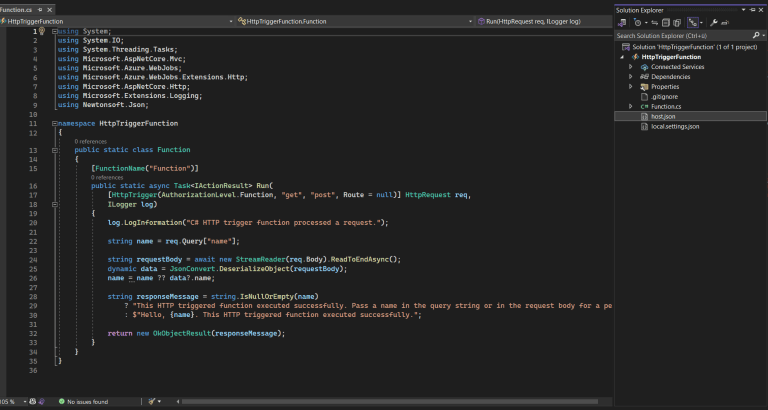Click the local.settings.json file icon
Image resolution: width=768 pixels, height=410 pixels.
click(x=645, y=126)
